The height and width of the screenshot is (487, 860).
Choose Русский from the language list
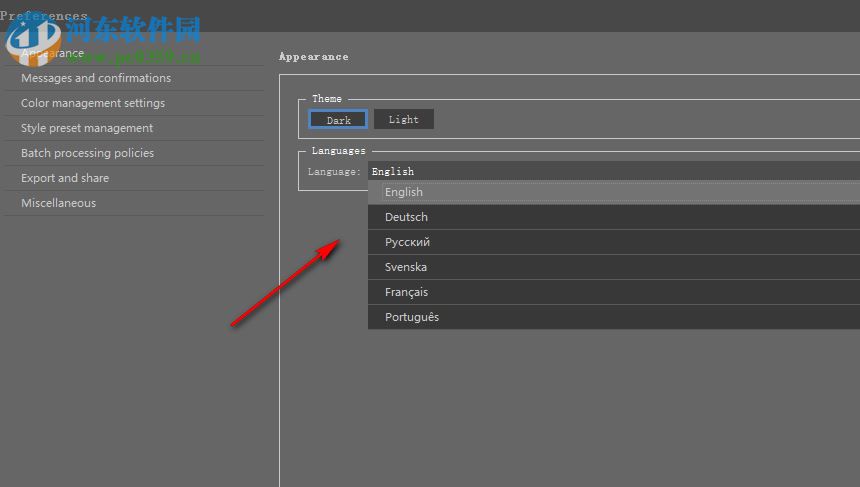tap(614, 242)
